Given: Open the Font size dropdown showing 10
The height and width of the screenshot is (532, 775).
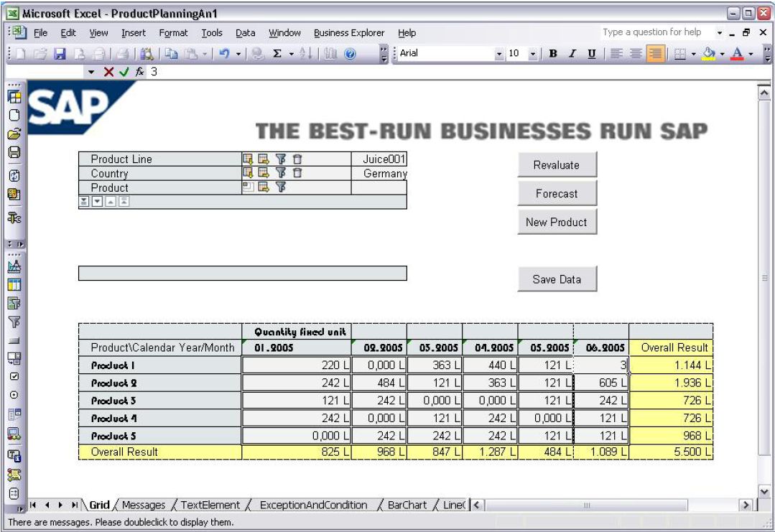Looking at the screenshot, I should [x=533, y=54].
